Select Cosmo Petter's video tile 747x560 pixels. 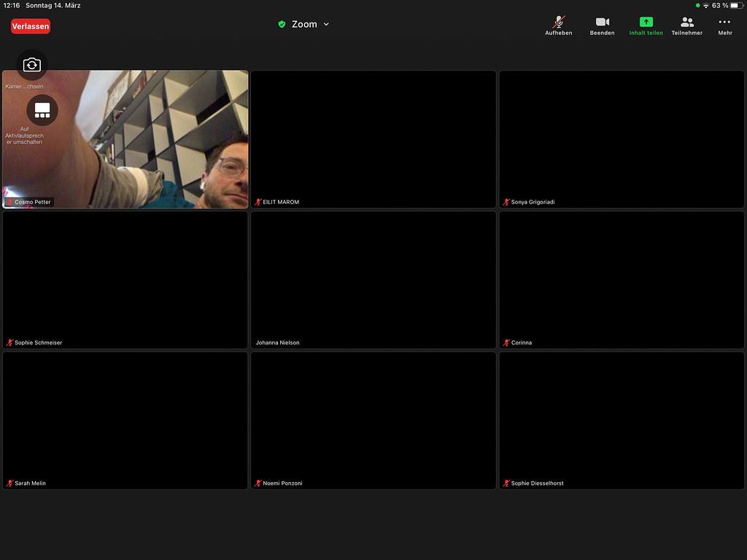(125, 139)
